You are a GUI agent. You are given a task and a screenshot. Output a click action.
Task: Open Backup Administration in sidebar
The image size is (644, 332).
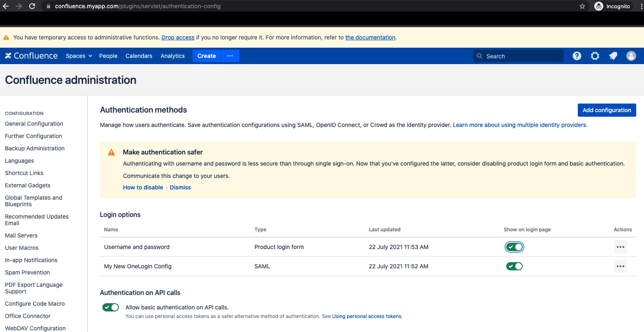(x=35, y=148)
